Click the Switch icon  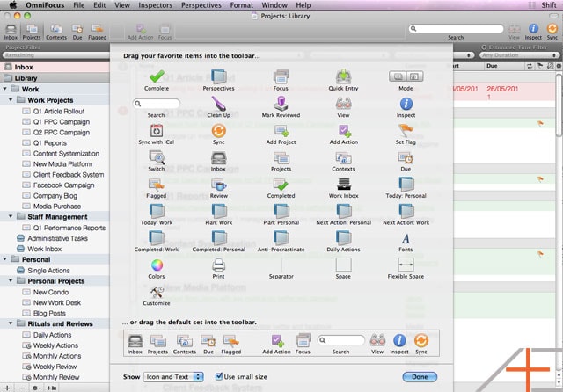coord(157,157)
